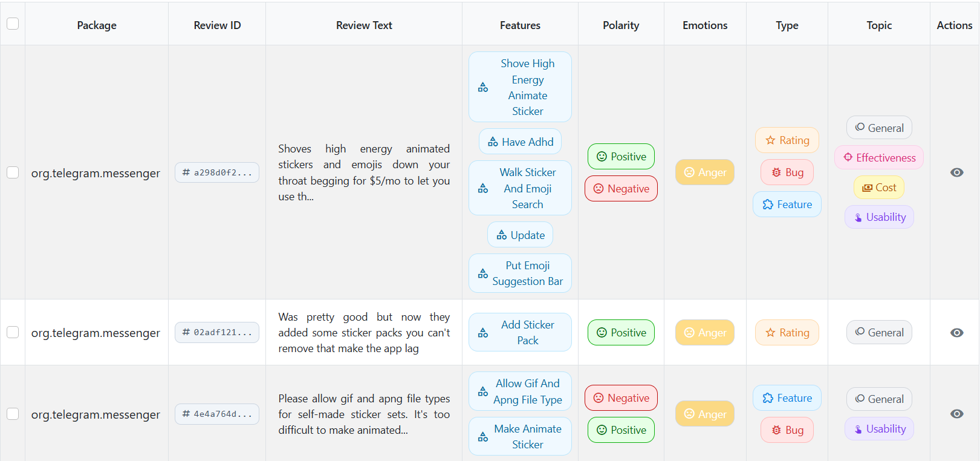Click the Polarity column header
Image resolution: width=980 pixels, height=461 pixels.
tap(621, 25)
